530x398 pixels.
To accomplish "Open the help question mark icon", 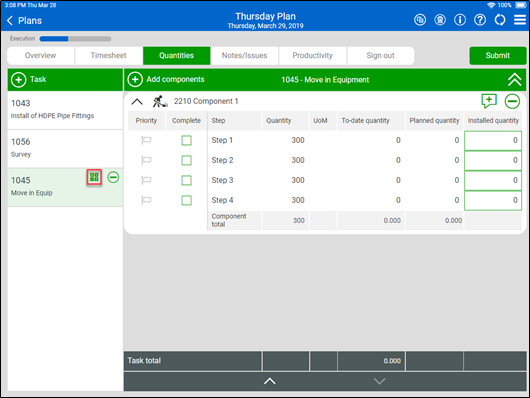I will point(480,20).
